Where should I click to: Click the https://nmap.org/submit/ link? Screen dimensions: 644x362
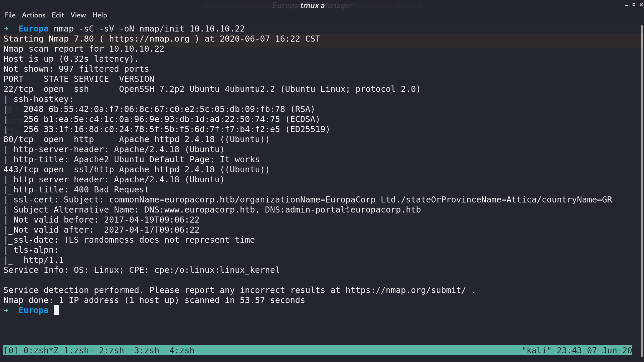tap(406, 290)
